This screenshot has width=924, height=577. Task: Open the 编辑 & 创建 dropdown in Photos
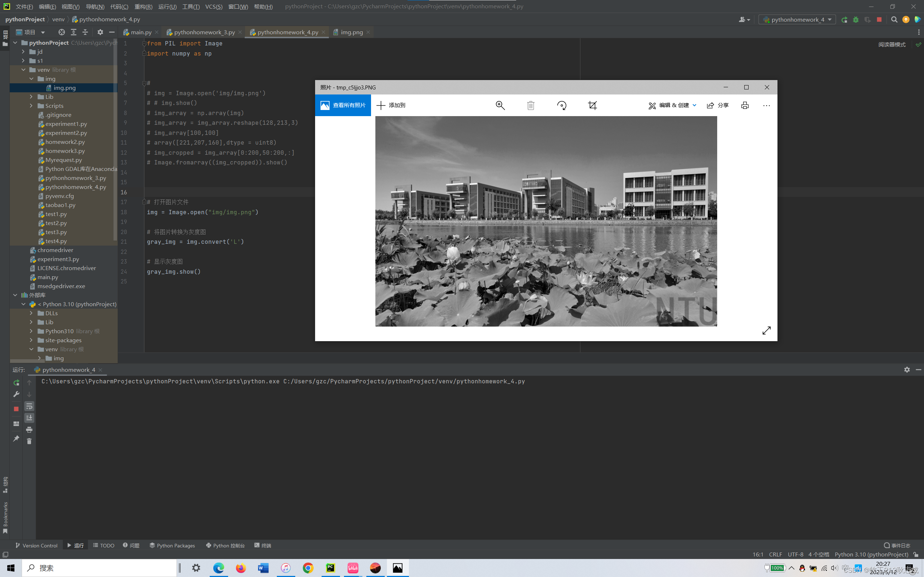coord(673,105)
